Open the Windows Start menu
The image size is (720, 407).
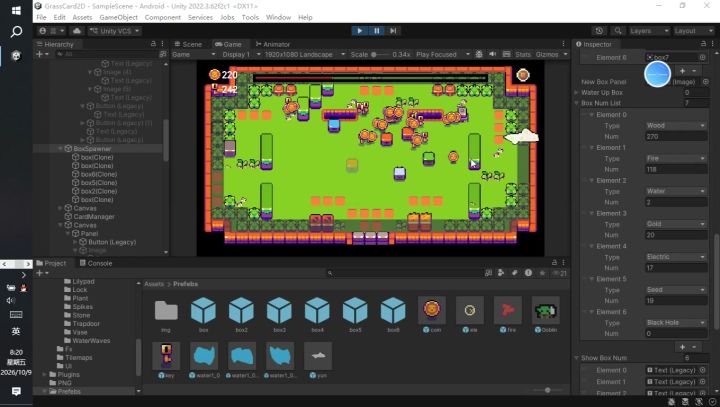(16, 11)
